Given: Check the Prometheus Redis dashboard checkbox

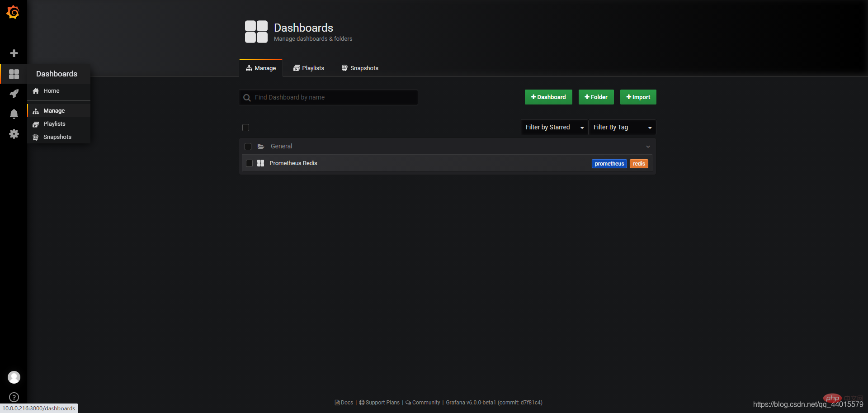Looking at the screenshot, I should (249, 163).
